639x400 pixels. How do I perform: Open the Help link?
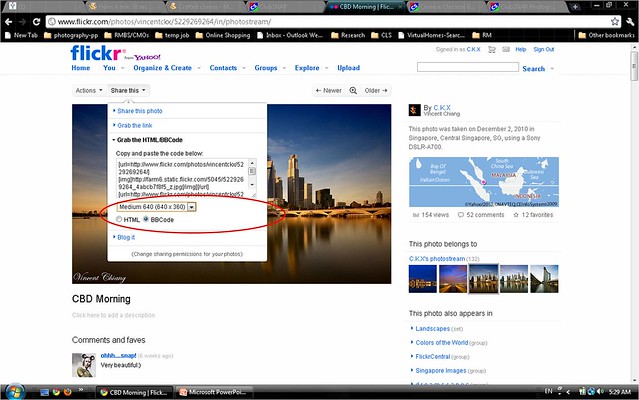(x=520, y=49)
